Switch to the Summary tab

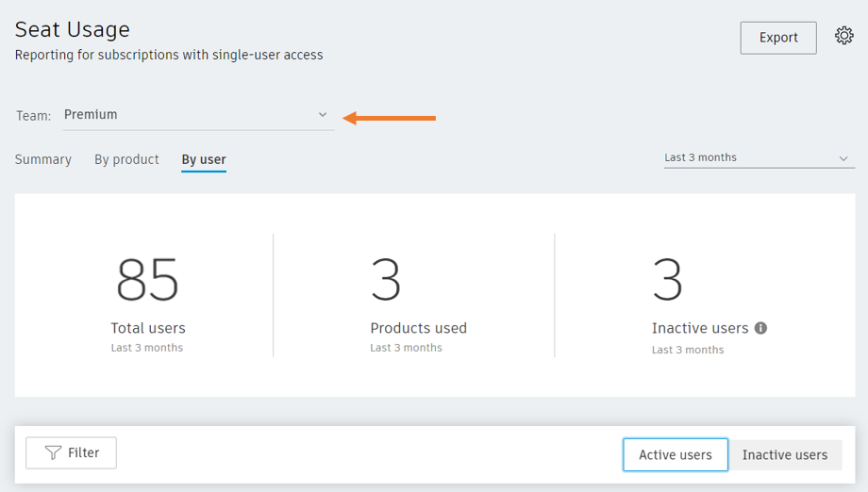pyautogui.click(x=43, y=159)
